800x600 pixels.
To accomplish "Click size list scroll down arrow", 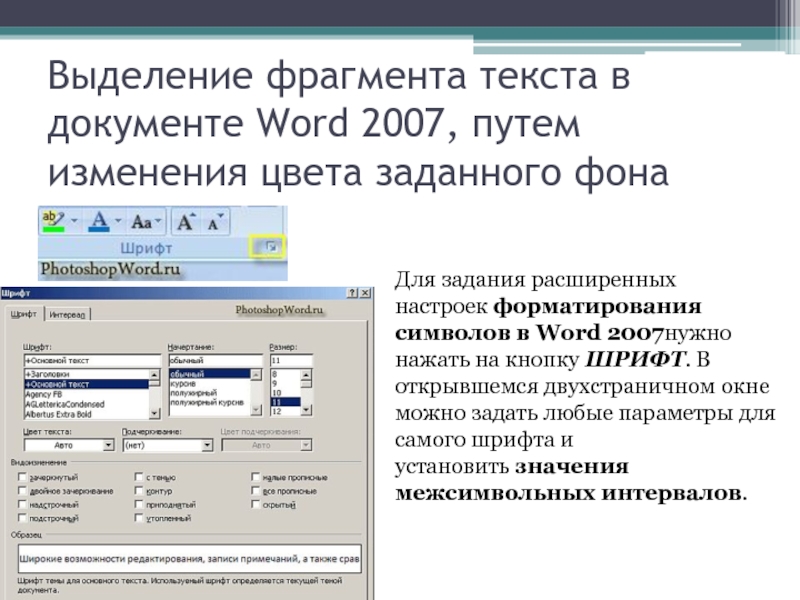I will [306, 409].
